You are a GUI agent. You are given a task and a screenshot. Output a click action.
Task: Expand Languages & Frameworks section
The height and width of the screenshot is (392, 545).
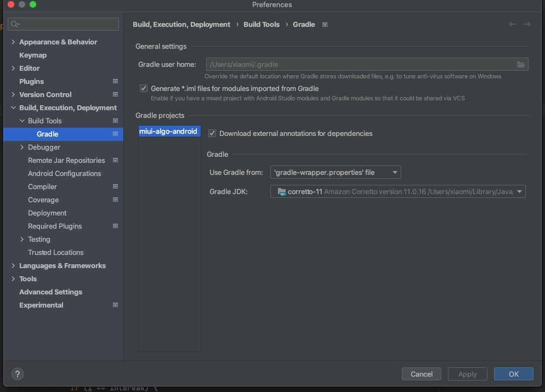coord(13,266)
